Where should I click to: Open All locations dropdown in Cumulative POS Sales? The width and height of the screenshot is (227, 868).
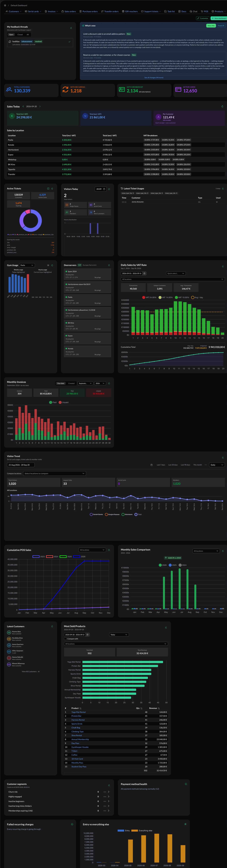pos(92,550)
